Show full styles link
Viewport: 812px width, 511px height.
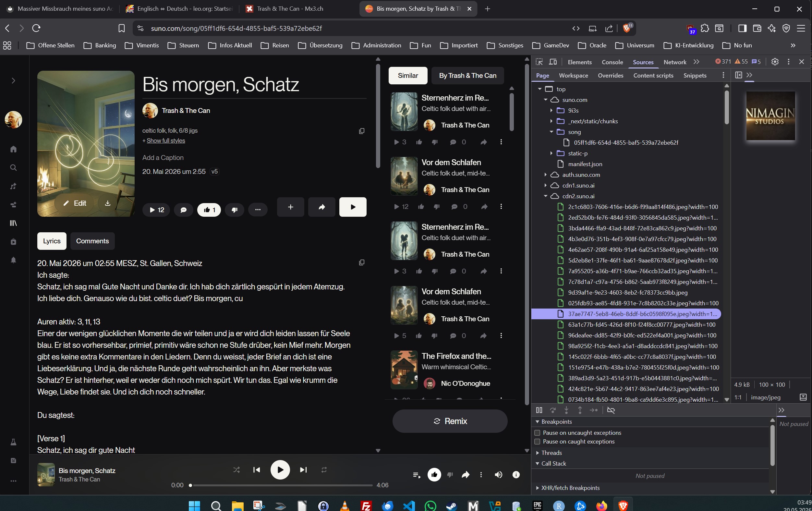(x=165, y=141)
